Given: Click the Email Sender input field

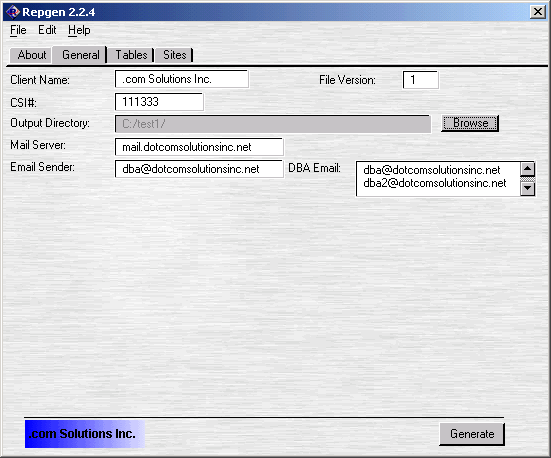Looking at the screenshot, I should point(199,169).
